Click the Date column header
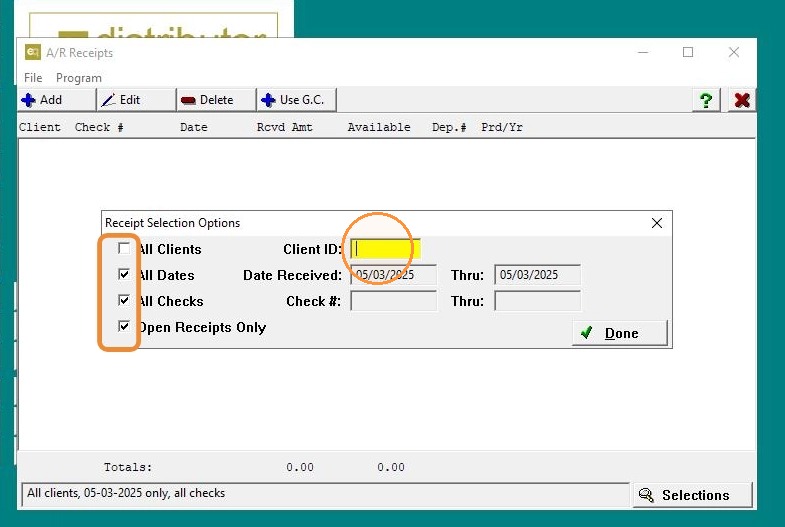 pos(194,127)
